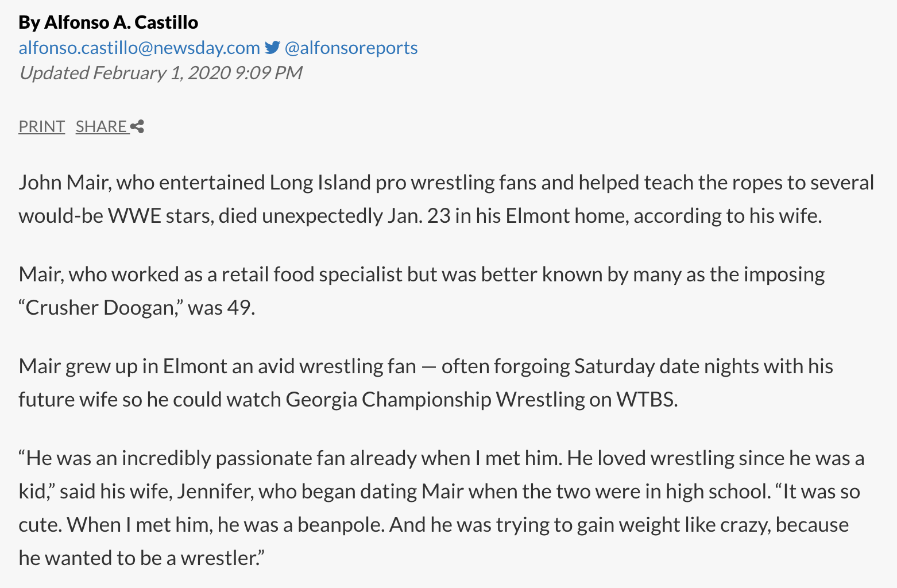
Task: Click the final line "he wanted to be a wrestler"
Action: point(140,558)
